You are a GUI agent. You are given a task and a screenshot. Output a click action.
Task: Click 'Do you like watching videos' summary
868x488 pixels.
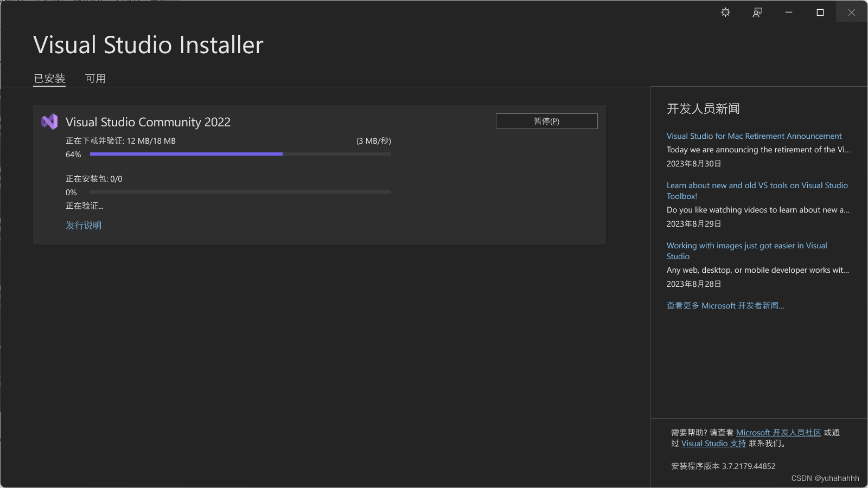tap(758, 210)
